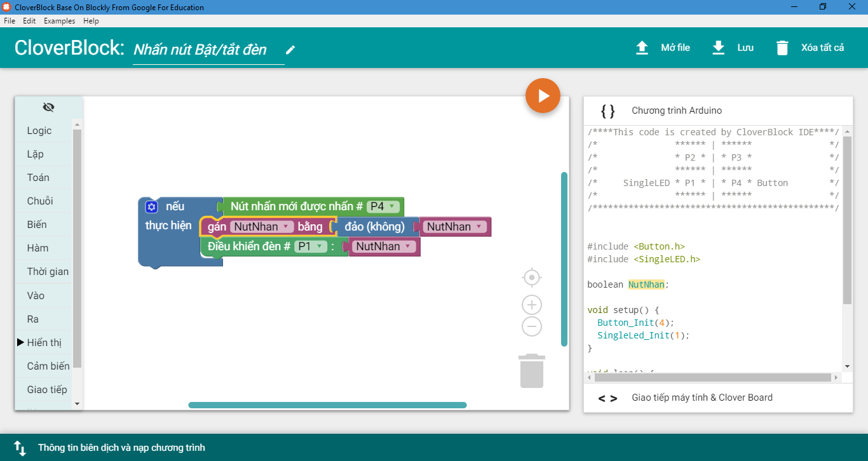The image size is (868, 461).
Task: Select the Giao tiếp category
Action: [x=44, y=390]
